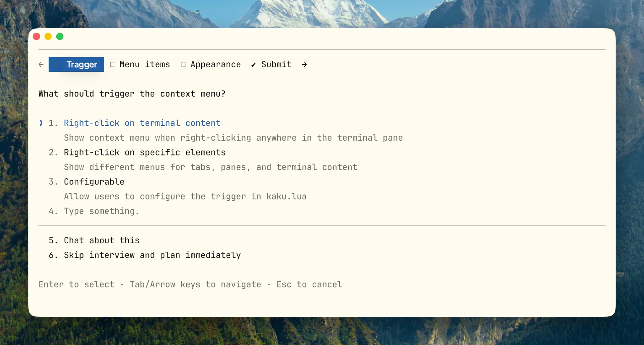
Task: Switch to the Menu items tab
Action: point(145,65)
